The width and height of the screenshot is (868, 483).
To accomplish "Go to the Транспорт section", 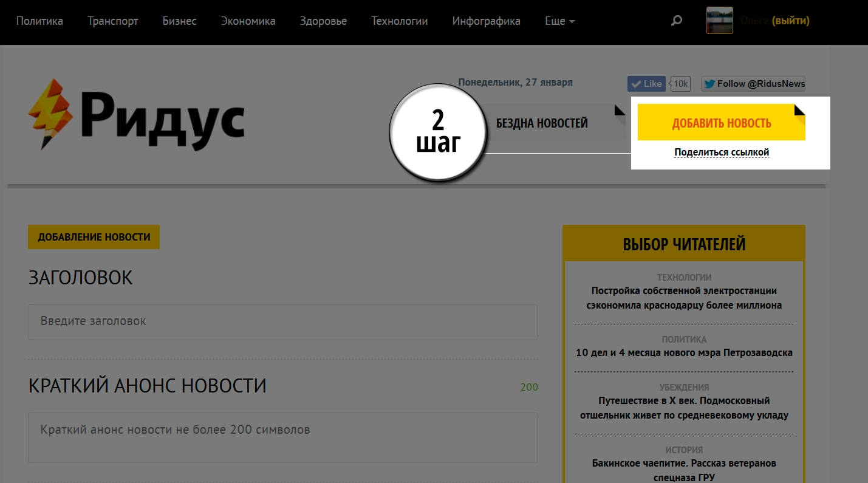I will [113, 21].
